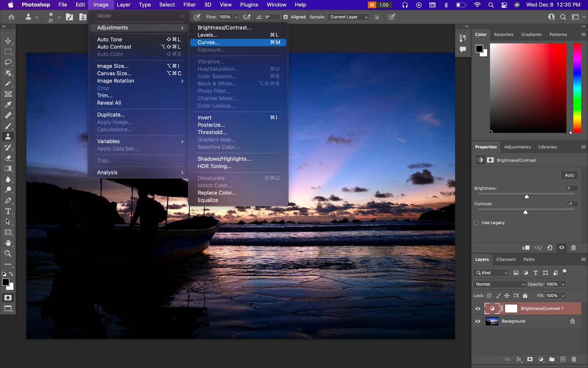Screen dimensions: 588x368
Task: Click the Brightness slider handle
Action: (x=527, y=197)
